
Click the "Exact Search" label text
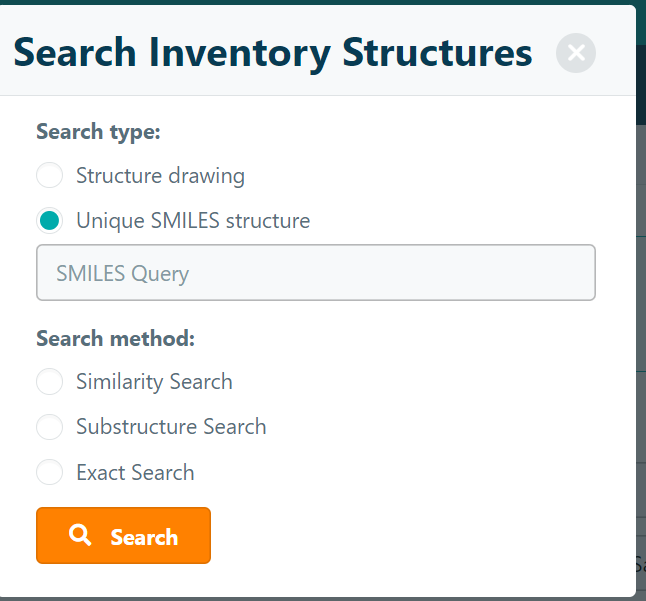click(x=135, y=472)
